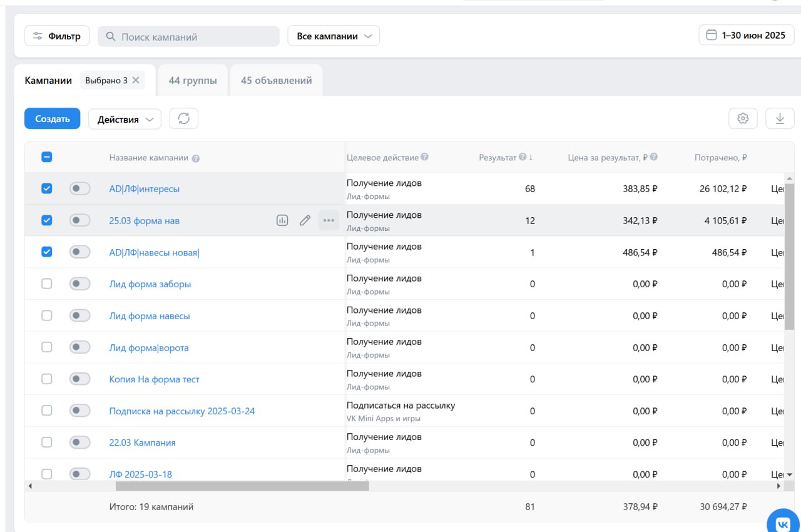Click the Поиск кампаний search field
This screenshot has height=532, width=801.
[x=188, y=36]
